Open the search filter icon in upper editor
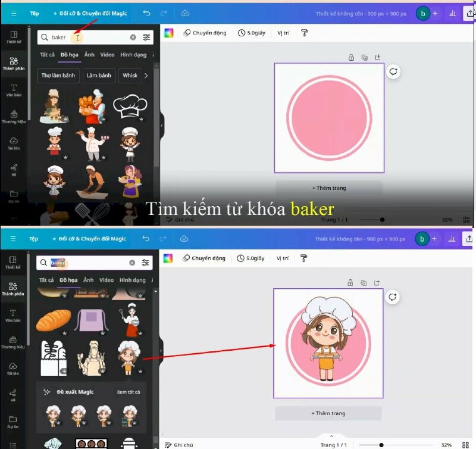Viewport: 476px width, 449px height. click(x=146, y=38)
